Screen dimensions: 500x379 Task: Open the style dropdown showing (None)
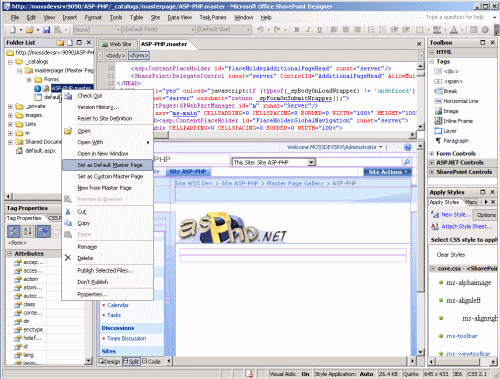97,30
